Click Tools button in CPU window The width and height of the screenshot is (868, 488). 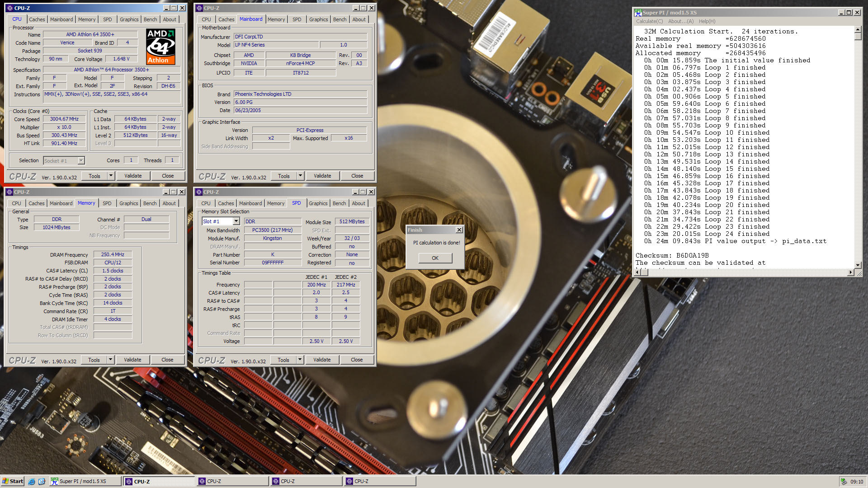(x=94, y=176)
